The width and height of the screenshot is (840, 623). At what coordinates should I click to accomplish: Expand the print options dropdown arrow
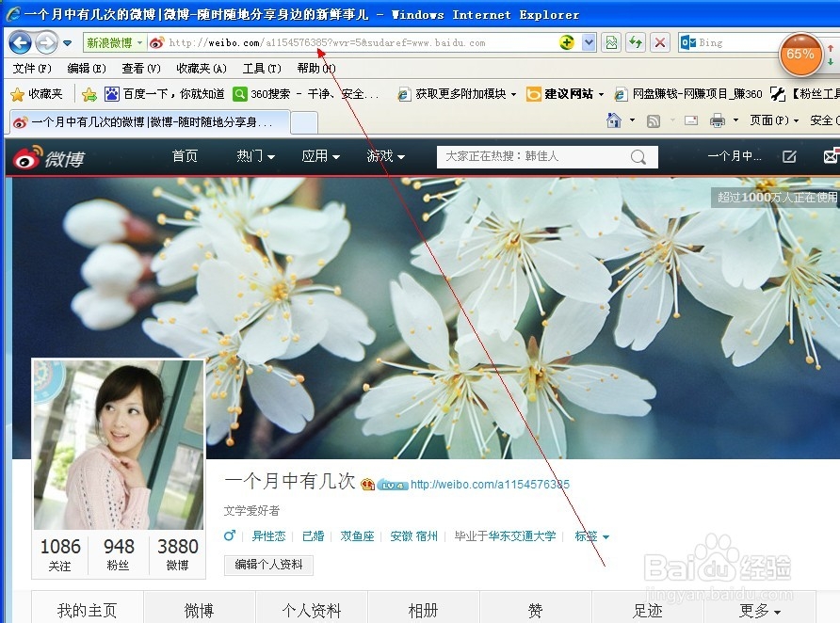(x=735, y=120)
